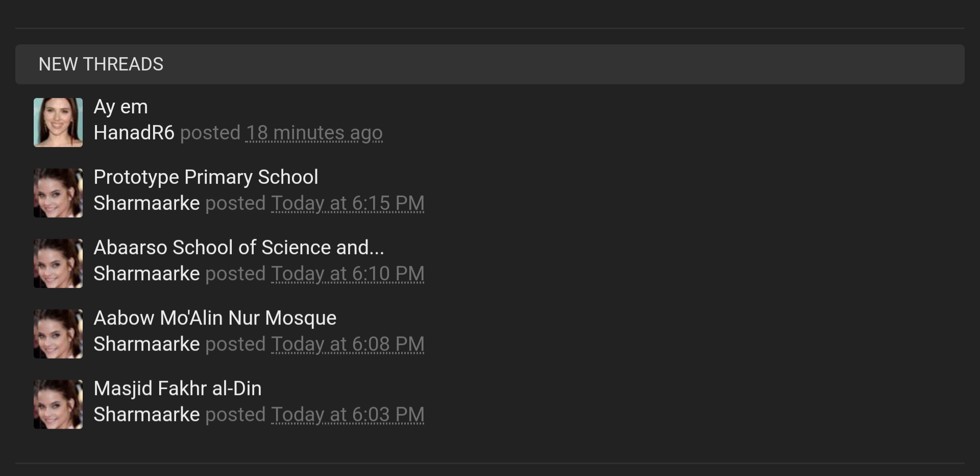Click Sharmaarke under Prototype Primary School

[146, 203]
